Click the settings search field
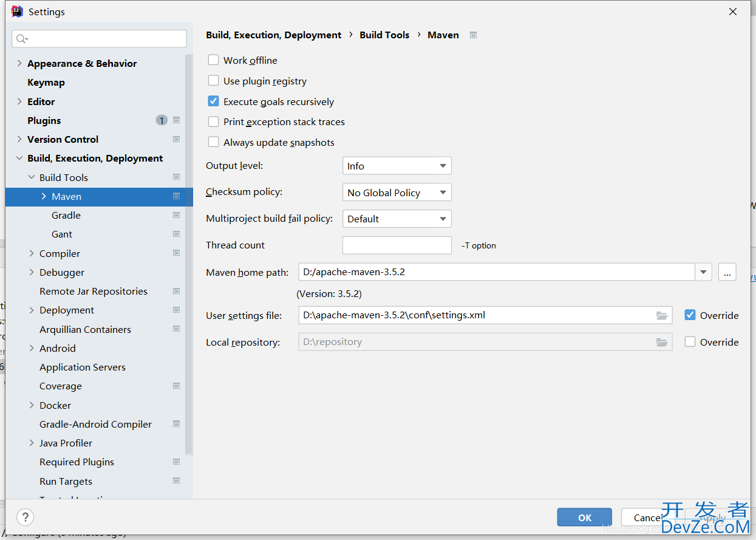 pos(99,39)
